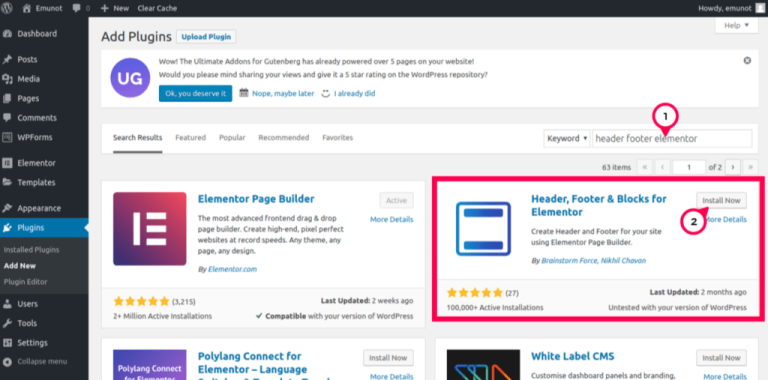Switch to Search Results tab
The image size is (768, 380).
point(138,138)
